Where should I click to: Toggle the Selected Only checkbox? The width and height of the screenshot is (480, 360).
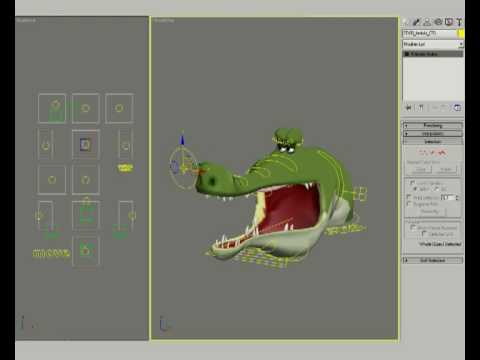tap(424, 234)
